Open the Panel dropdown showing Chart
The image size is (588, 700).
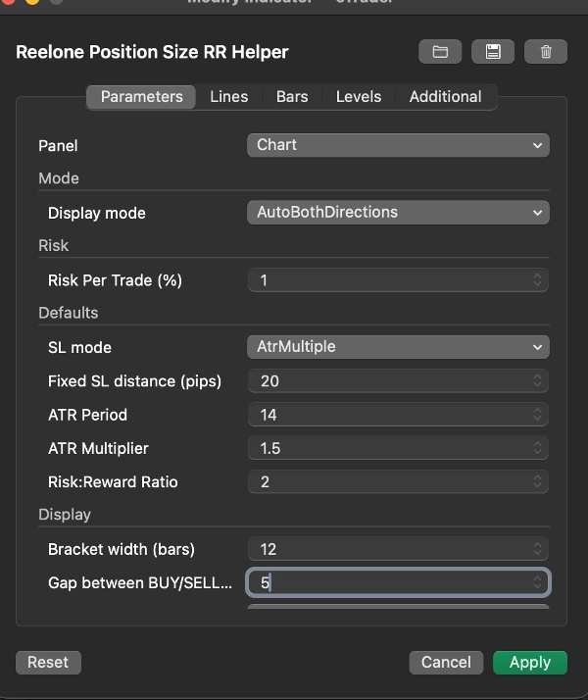point(398,145)
